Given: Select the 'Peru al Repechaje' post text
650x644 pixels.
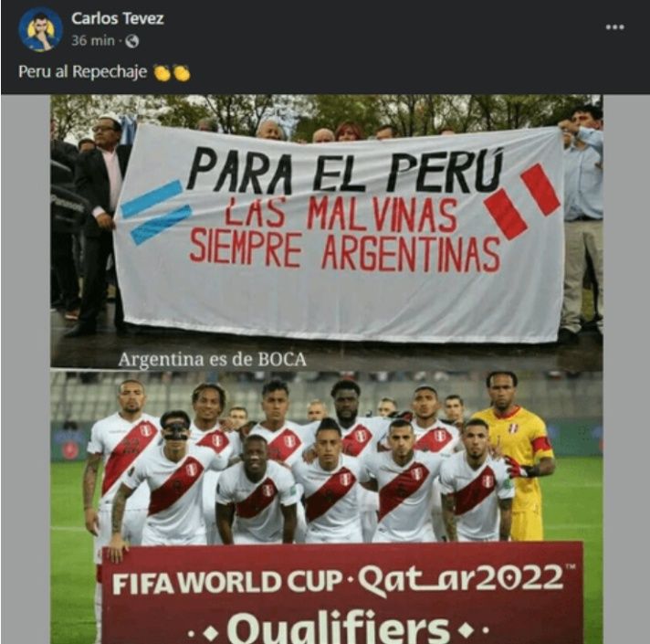Looking at the screenshot, I should (82, 72).
